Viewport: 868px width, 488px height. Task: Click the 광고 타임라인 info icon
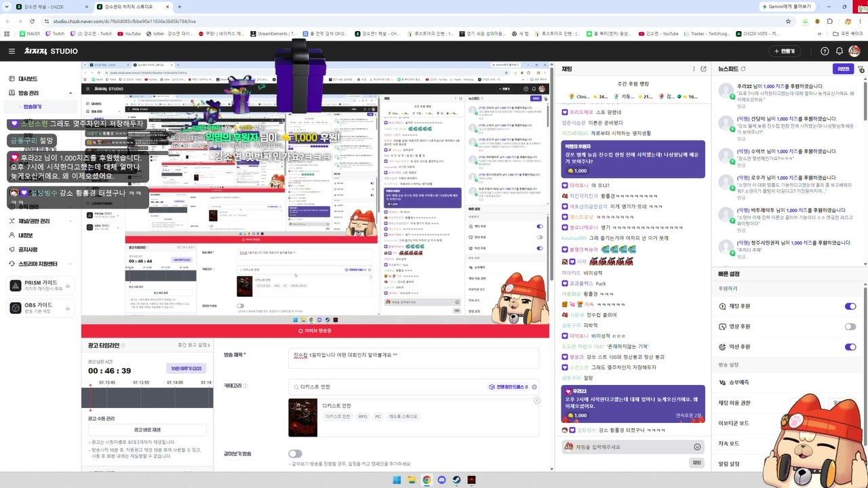pos(123,346)
